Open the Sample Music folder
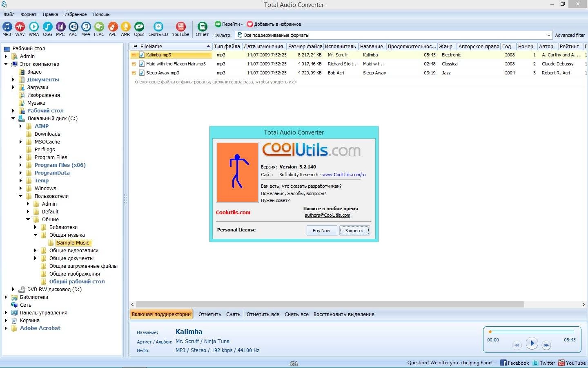Viewport: 588px width, 368px height. point(73,242)
